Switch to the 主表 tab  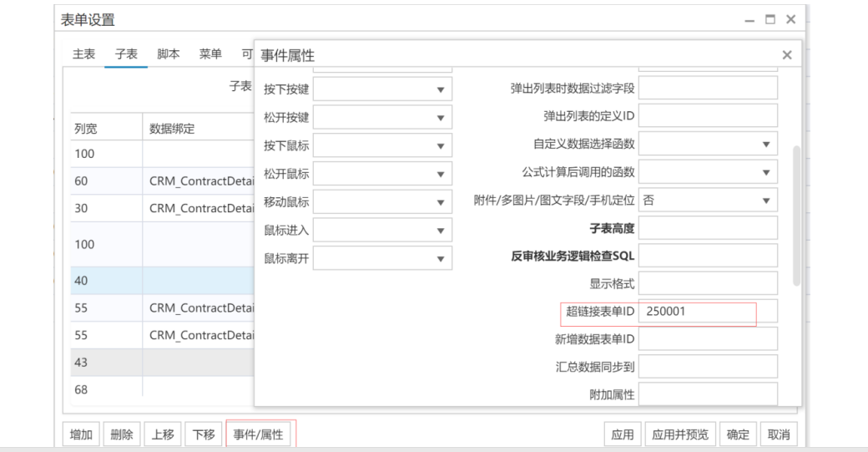(x=83, y=54)
